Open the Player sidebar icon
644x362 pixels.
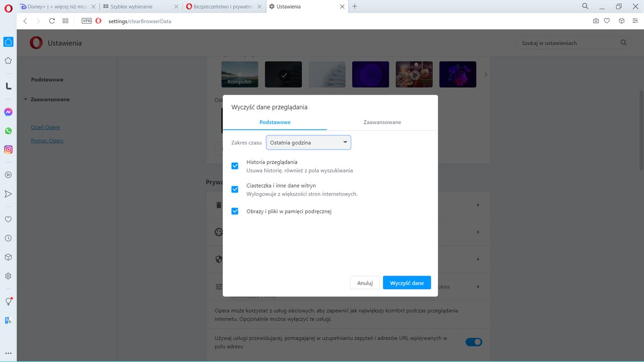(8, 175)
